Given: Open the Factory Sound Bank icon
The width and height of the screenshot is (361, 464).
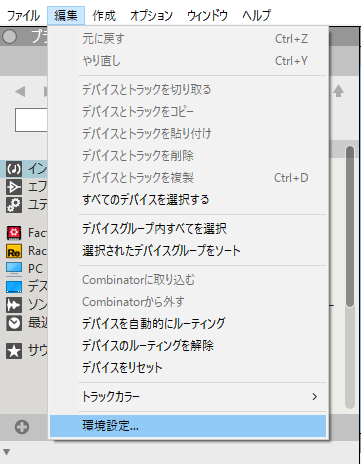Looking at the screenshot, I should click(x=14, y=233).
